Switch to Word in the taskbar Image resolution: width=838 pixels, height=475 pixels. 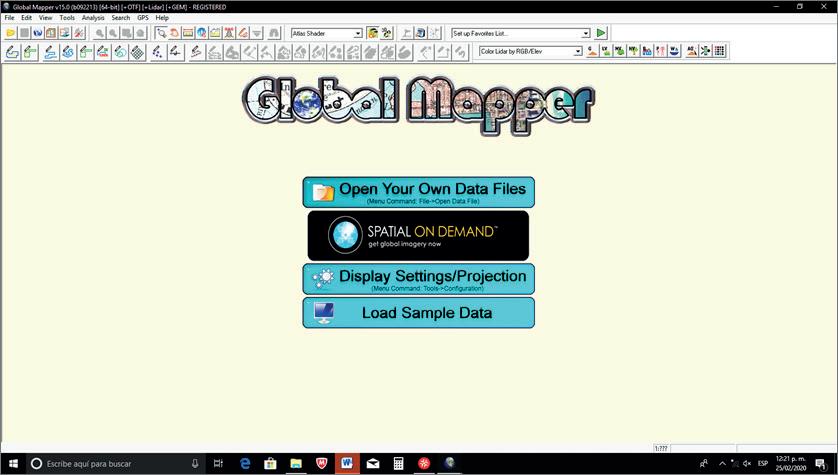tap(347, 464)
